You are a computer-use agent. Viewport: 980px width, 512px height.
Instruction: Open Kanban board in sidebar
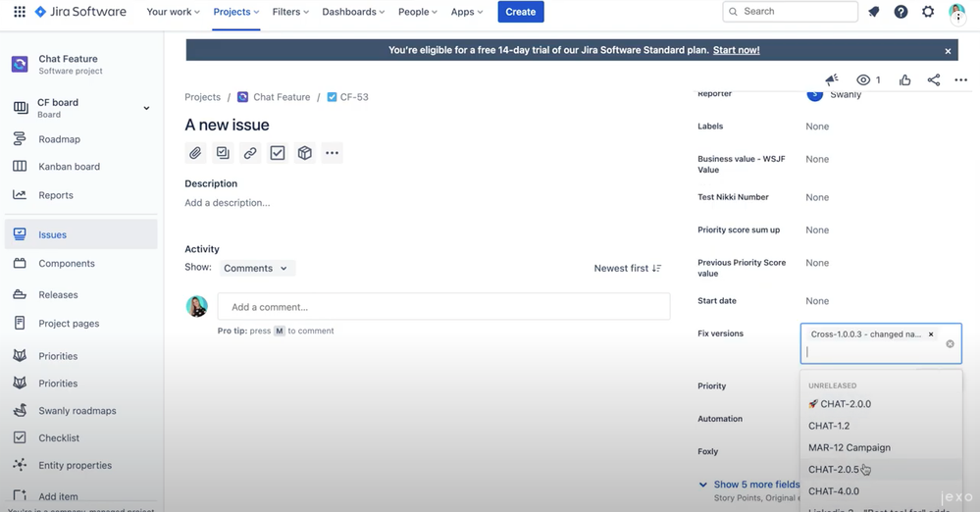81,167
